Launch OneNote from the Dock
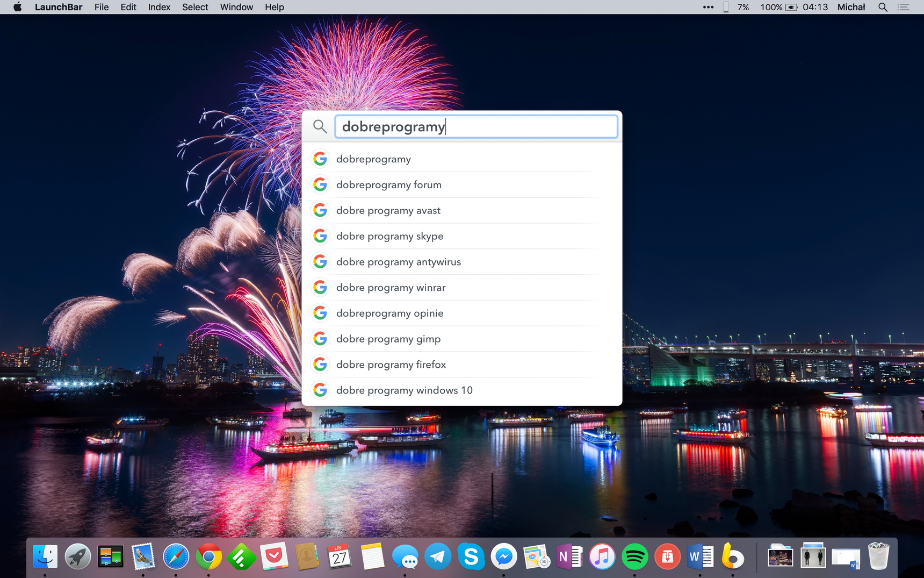 point(569,556)
